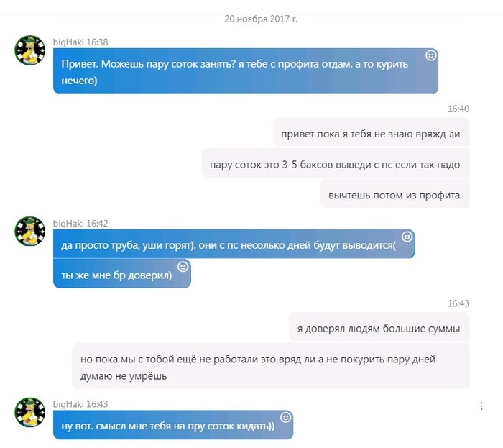
Task: Click sender name bigHaki 16:38
Action: 80,42
